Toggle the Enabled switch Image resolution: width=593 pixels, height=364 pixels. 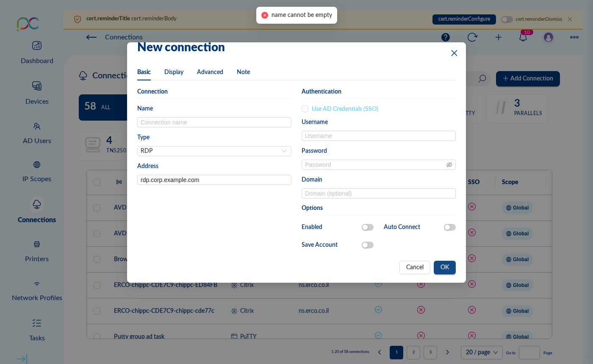[x=367, y=227]
